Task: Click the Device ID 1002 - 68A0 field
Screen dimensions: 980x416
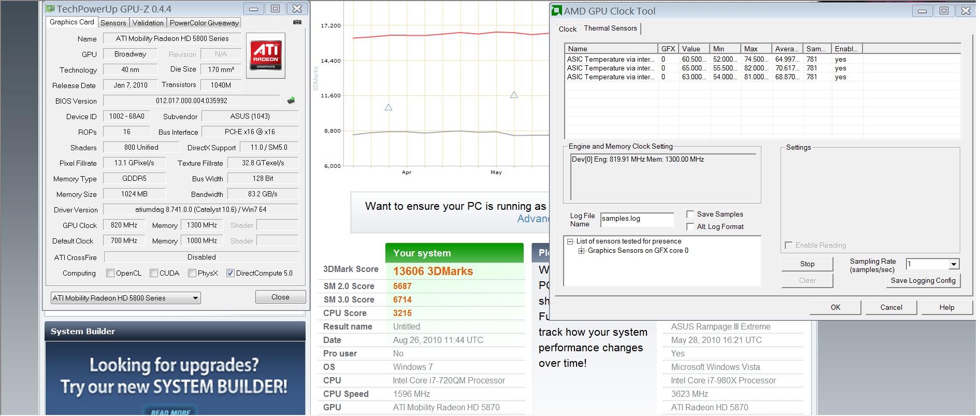Action: click(127, 116)
